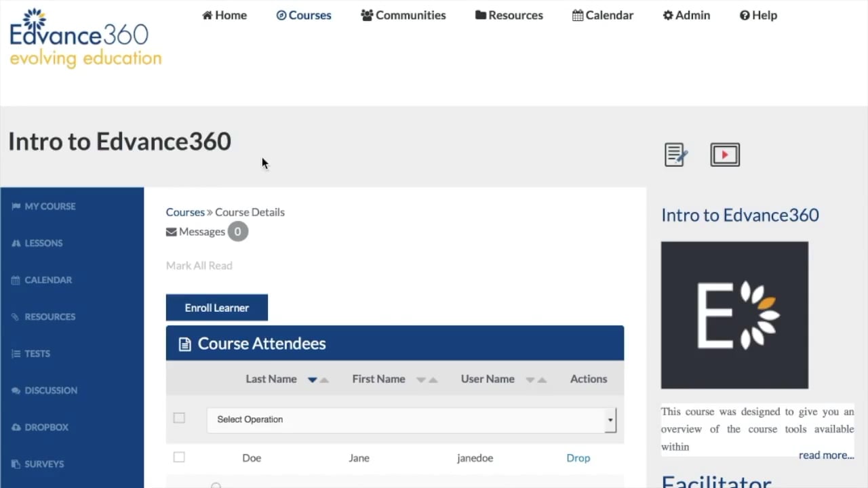Viewport: 868px width, 488px height.
Task: Click the list icon beside Tests
Action: click(x=16, y=353)
